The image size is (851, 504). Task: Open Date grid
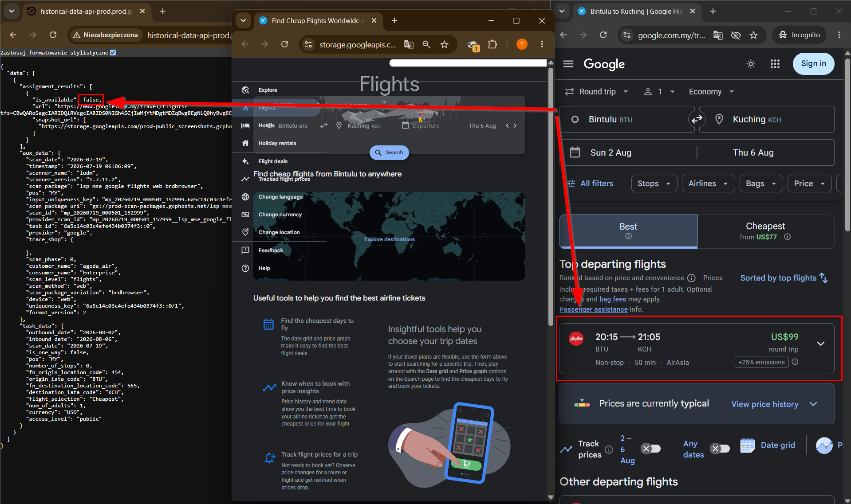[x=768, y=445]
